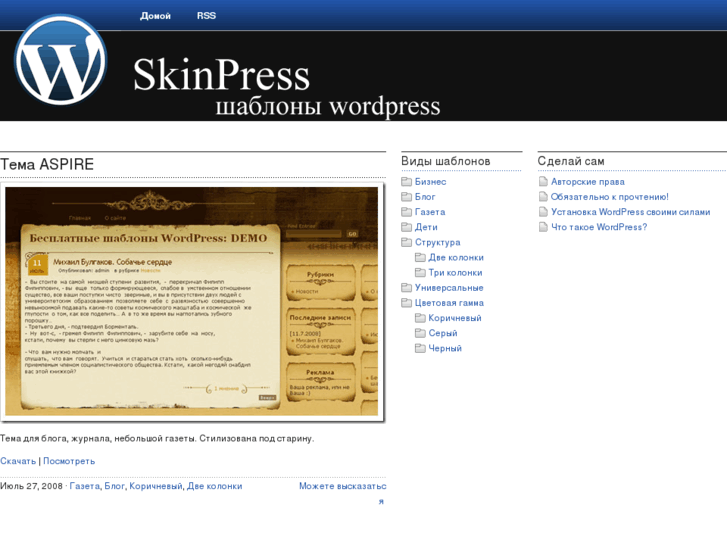
Task: Click the folder icon beside Серый
Action: 420,333
